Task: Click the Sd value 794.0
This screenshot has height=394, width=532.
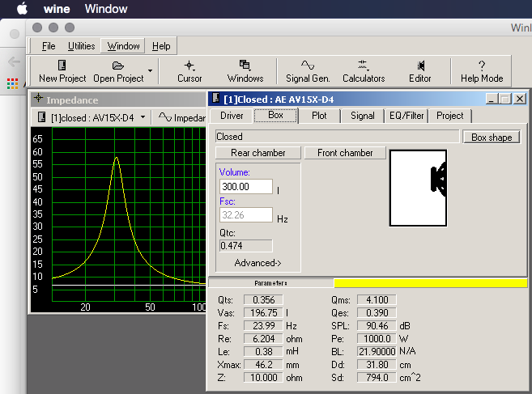Action: [377, 377]
